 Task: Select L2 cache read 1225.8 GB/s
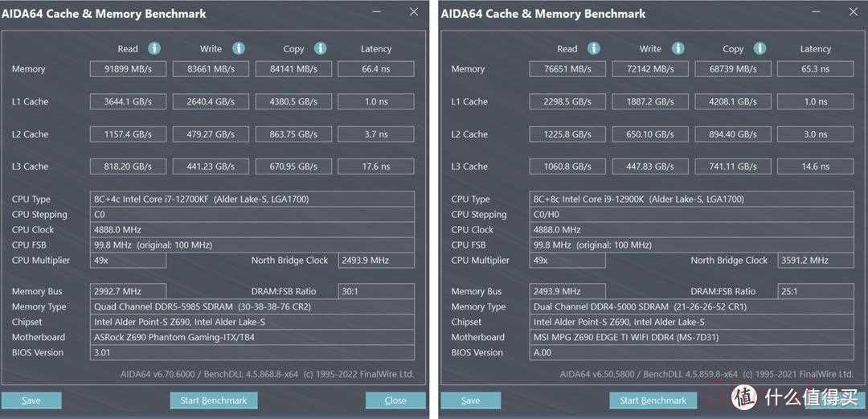[567, 134]
